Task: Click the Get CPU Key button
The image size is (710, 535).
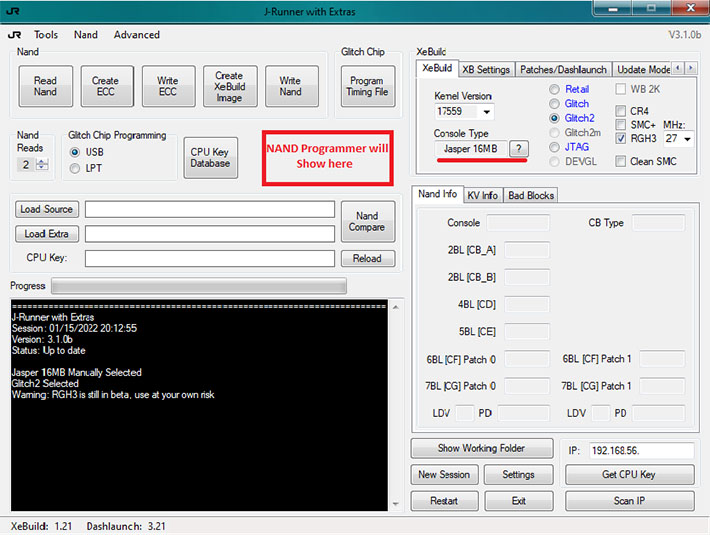Action: tap(629, 474)
